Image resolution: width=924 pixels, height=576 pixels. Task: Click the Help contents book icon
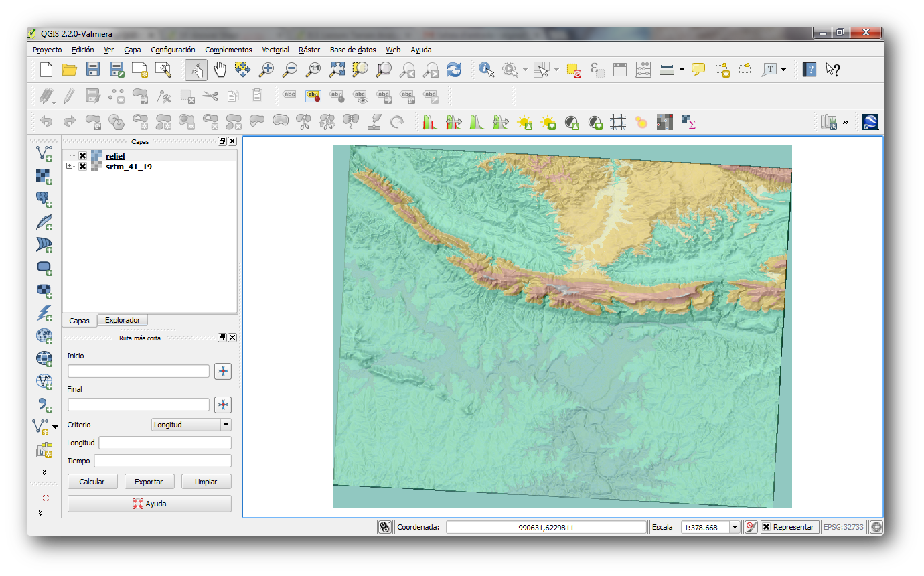(x=810, y=69)
